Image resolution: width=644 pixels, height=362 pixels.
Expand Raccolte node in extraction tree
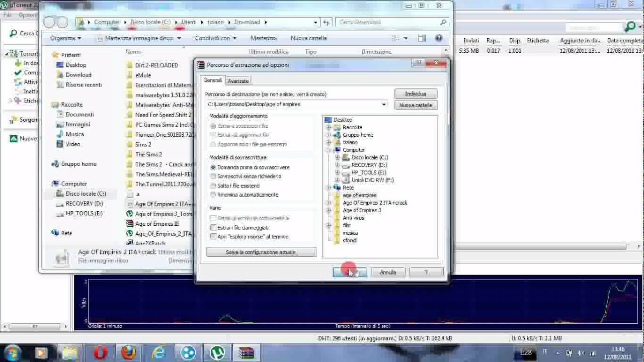[x=329, y=127]
